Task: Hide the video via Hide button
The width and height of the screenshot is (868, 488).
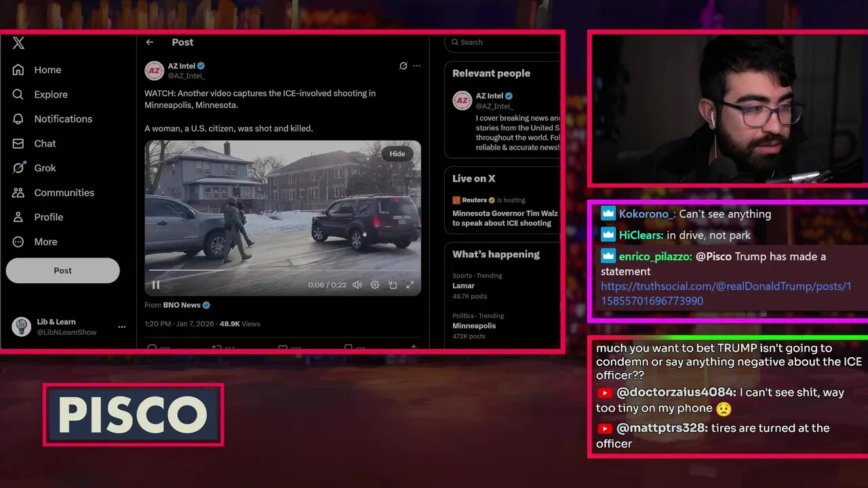Action: point(397,154)
